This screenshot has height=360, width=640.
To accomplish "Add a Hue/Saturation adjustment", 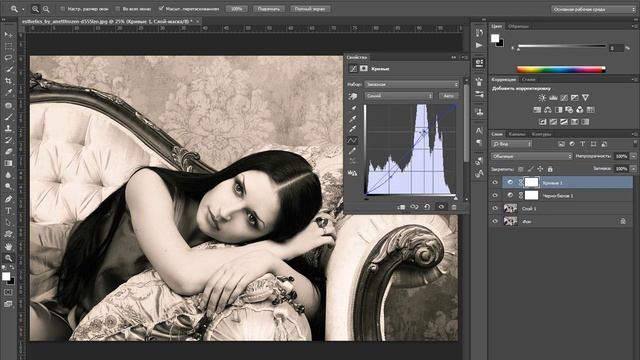I will click(537, 110).
